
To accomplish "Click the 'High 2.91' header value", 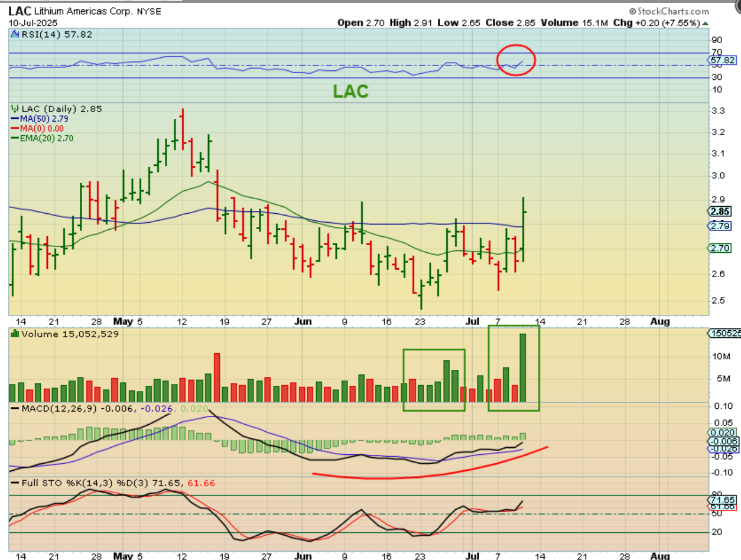I will [x=411, y=23].
